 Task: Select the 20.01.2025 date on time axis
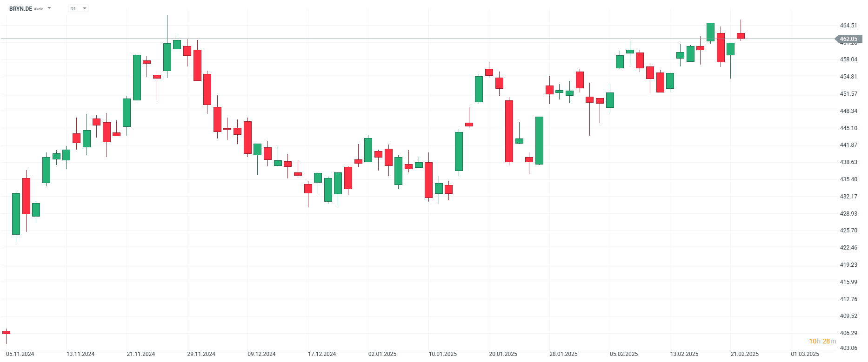tap(503, 354)
